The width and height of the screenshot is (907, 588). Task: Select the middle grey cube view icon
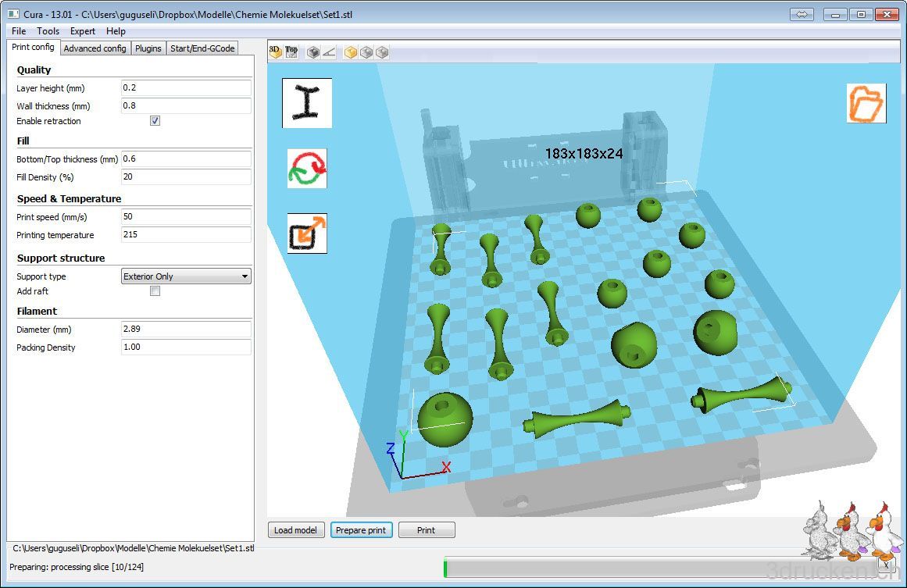coord(366,52)
